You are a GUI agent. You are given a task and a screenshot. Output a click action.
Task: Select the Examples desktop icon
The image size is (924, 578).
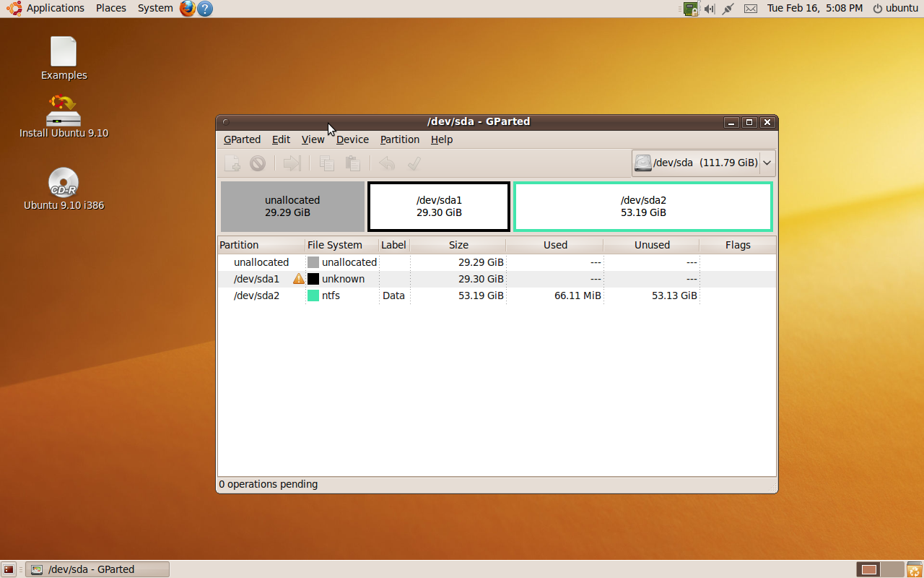pos(64,59)
